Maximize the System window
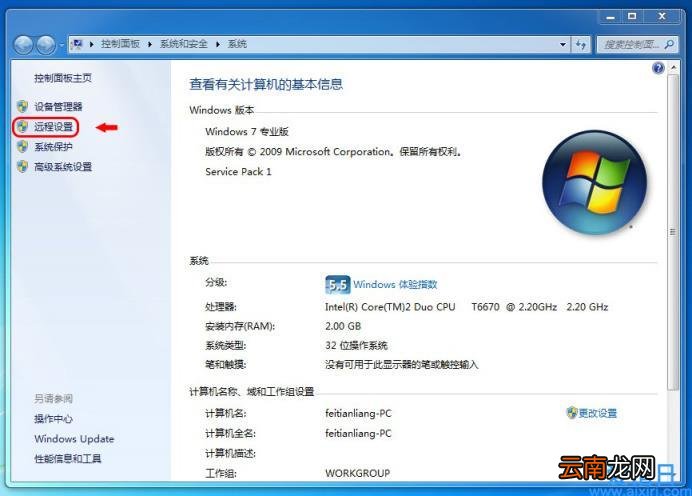The height and width of the screenshot is (496, 692). [632, 17]
